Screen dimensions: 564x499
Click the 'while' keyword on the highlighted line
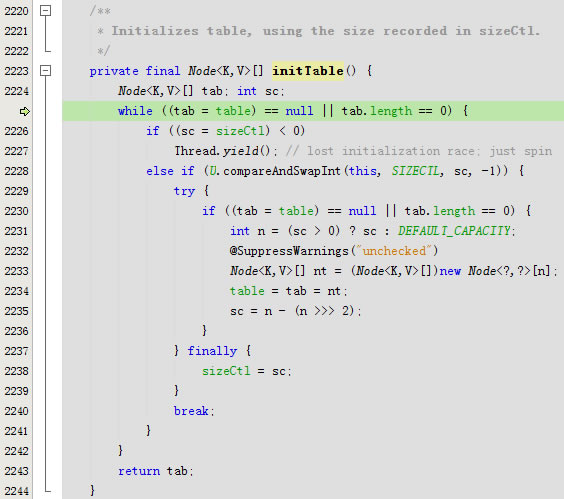(x=135, y=111)
